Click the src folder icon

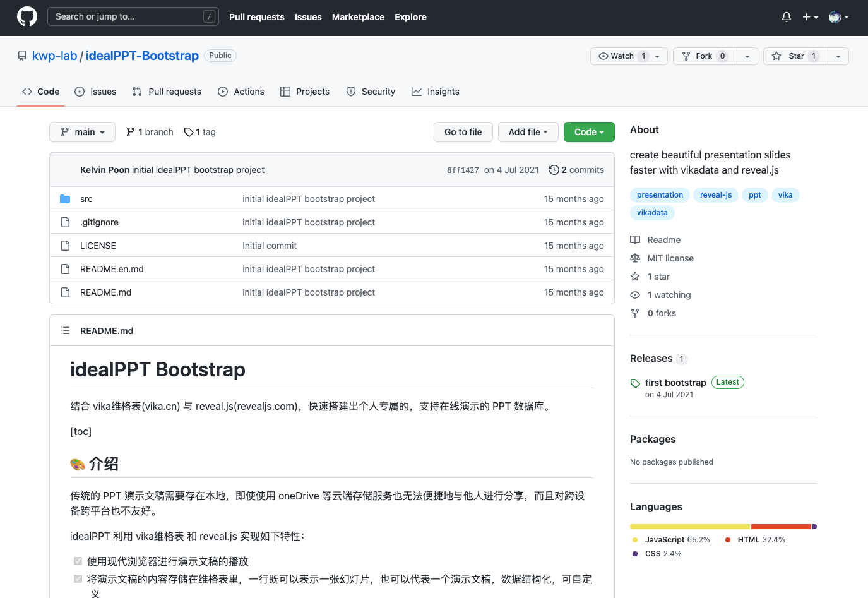65,199
